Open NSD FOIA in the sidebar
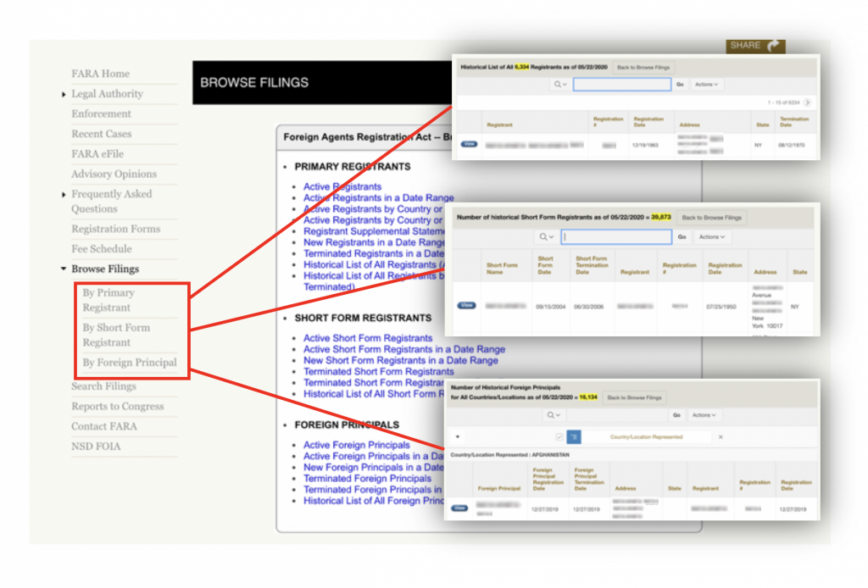 (96, 447)
